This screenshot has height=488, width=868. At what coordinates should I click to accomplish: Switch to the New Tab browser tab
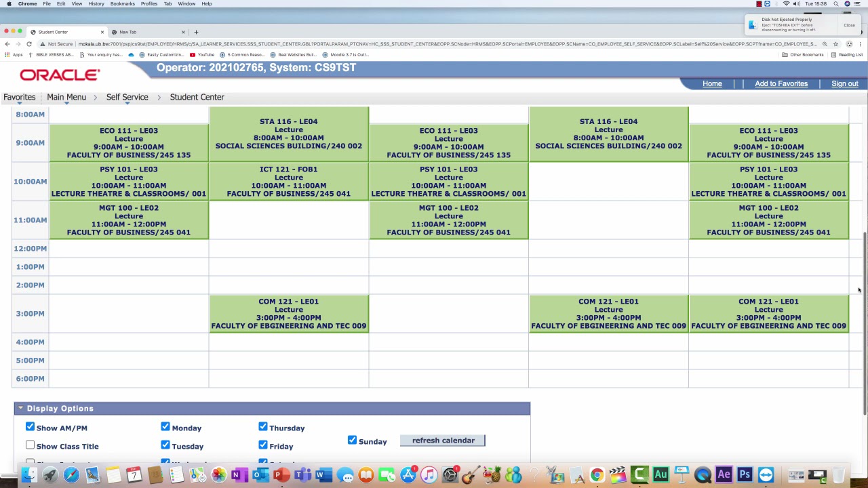(x=148, y=32)
